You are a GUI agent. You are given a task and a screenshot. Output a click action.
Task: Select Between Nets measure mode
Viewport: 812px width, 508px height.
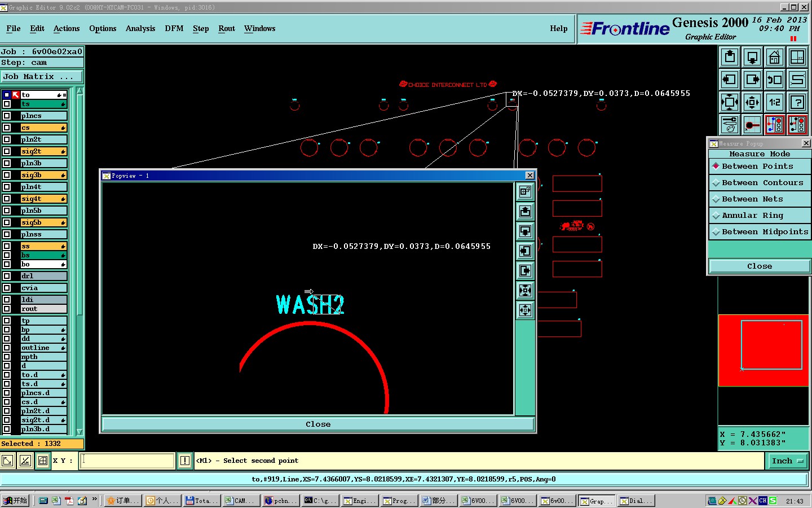pos(760,199)
